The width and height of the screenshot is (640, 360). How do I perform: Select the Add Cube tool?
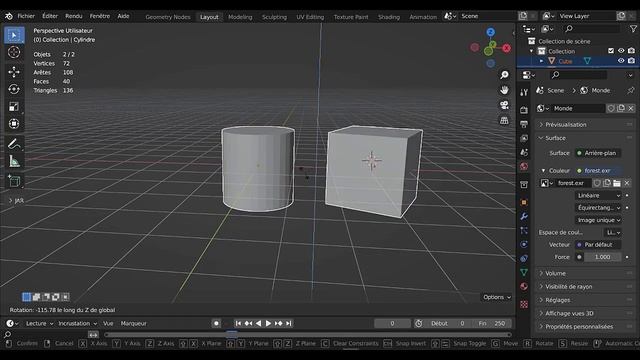click(14, 181)
